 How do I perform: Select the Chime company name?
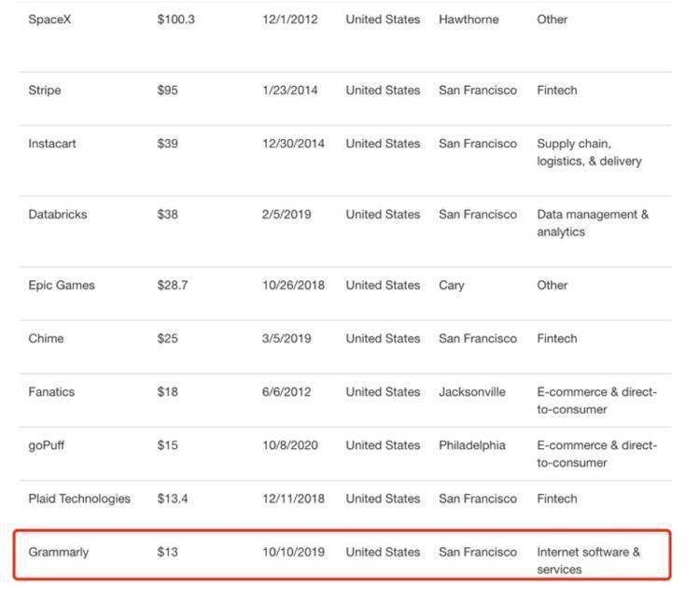coord(46,339)
